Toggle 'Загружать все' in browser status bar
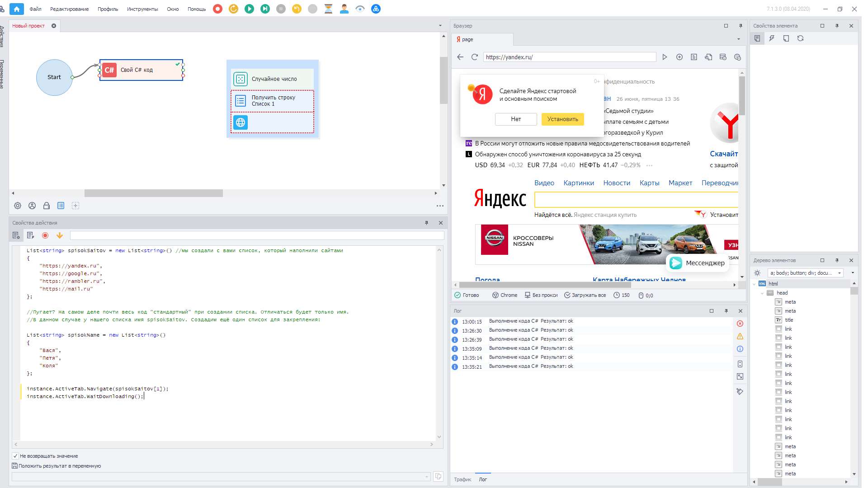 tap(585, 295)
